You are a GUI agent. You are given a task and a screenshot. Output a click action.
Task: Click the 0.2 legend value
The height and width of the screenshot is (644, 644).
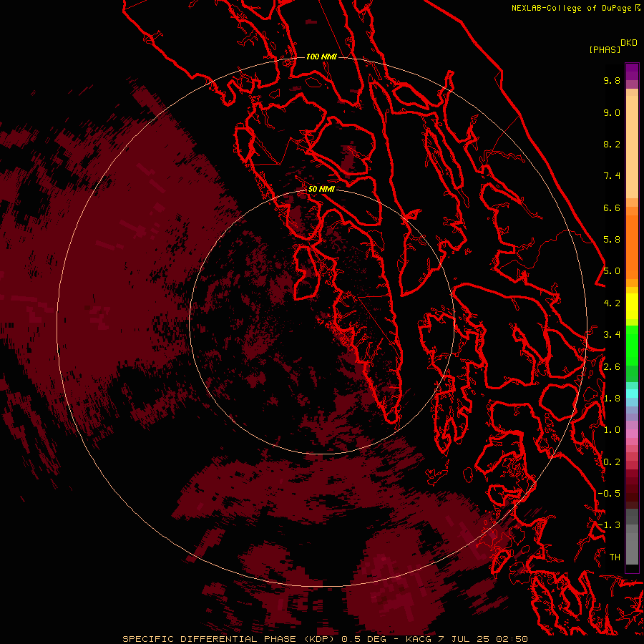[x=612, y=462]
